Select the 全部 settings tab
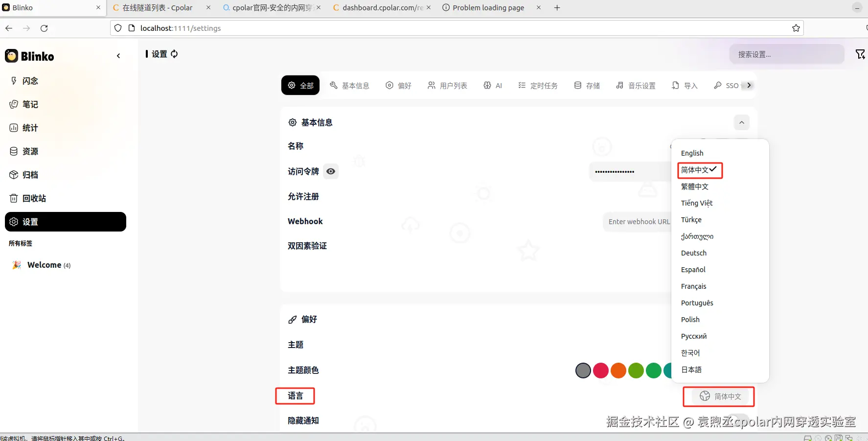The image size is (868, 441). coord(300,85)
